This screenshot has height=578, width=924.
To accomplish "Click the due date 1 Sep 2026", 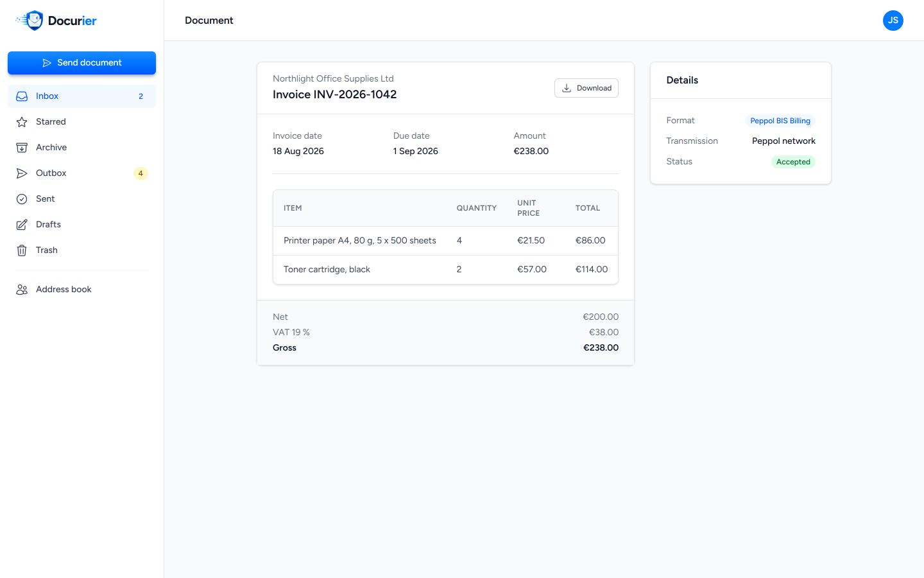I will (x=416, y=152).
